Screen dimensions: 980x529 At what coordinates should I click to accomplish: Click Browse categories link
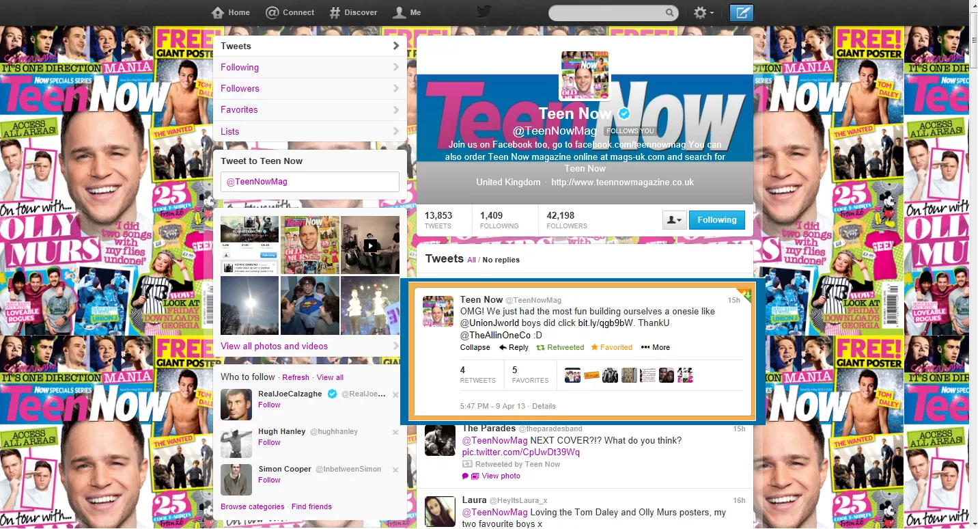252,506
